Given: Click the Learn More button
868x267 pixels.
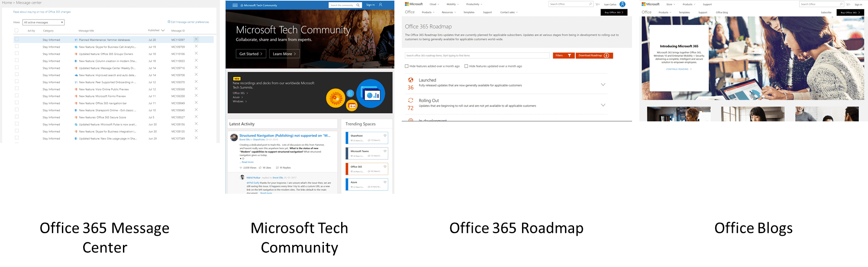Looking at the screenshot, I should [x=284, y=54].
